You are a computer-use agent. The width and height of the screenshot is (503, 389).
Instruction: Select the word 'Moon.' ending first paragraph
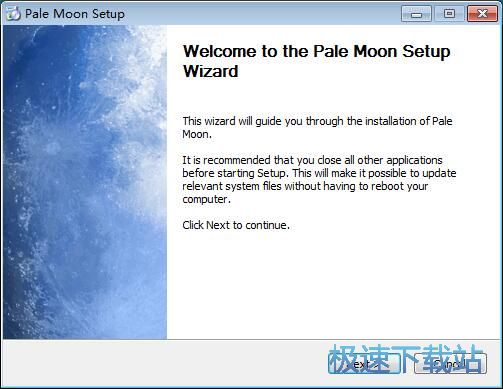point(197,134)
